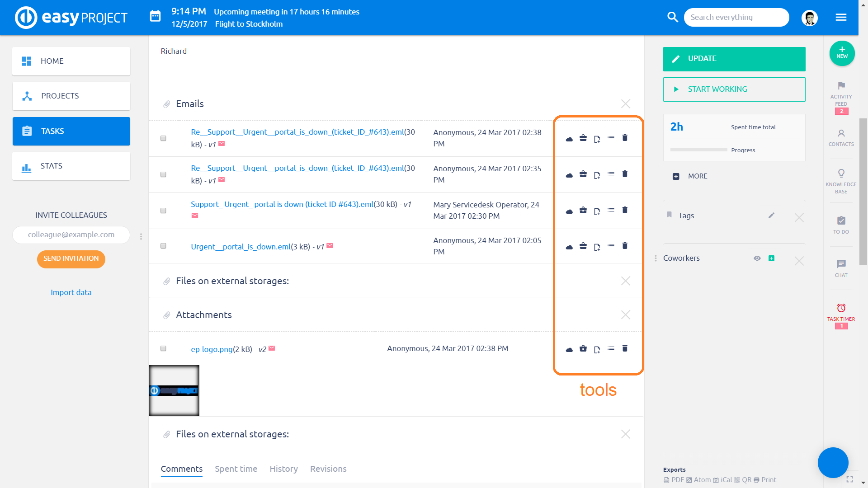Focus the Search everything field

736,17
